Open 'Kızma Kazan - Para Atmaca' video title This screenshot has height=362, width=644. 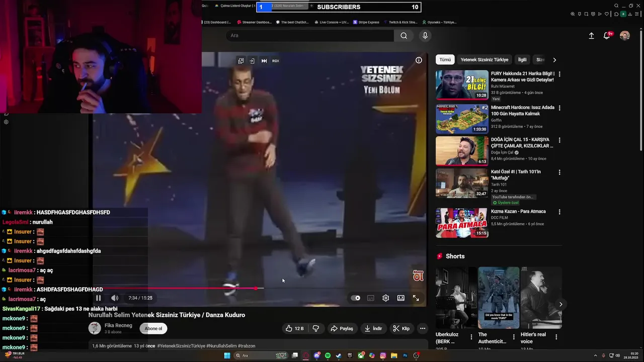[518, 211]
